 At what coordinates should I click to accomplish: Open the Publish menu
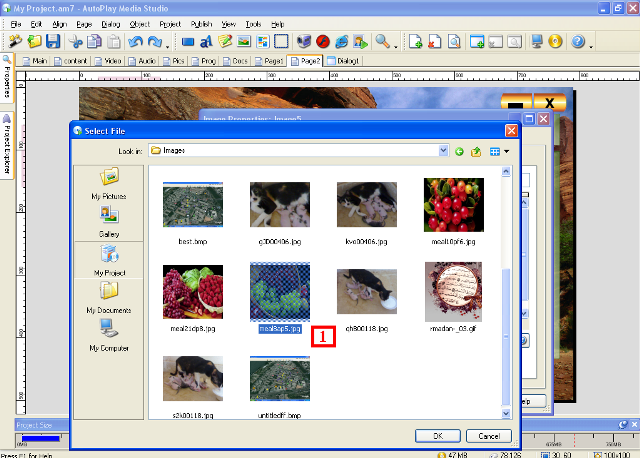pyautogui.click(x=201, y=22)
